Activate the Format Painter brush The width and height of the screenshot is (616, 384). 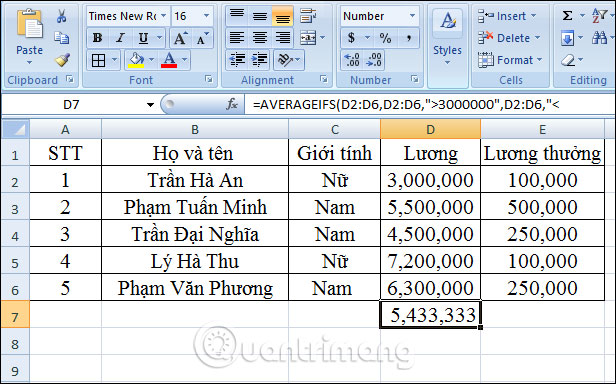(x=62, y=60)
